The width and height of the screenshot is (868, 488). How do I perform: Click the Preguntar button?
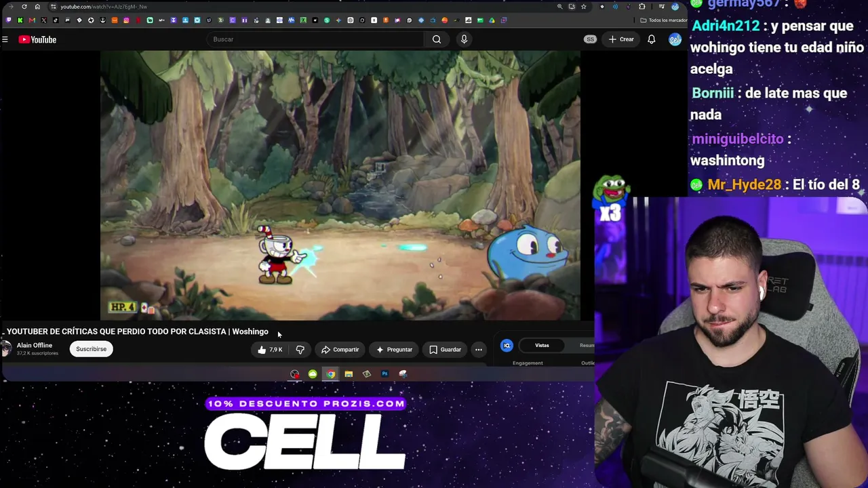tap(394, 350)
